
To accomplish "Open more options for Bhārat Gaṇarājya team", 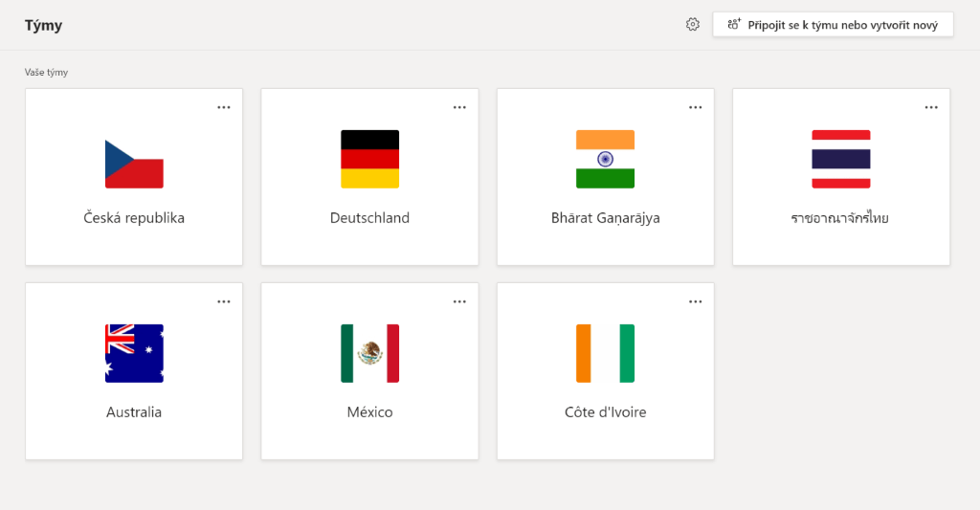I will [696, 107].
